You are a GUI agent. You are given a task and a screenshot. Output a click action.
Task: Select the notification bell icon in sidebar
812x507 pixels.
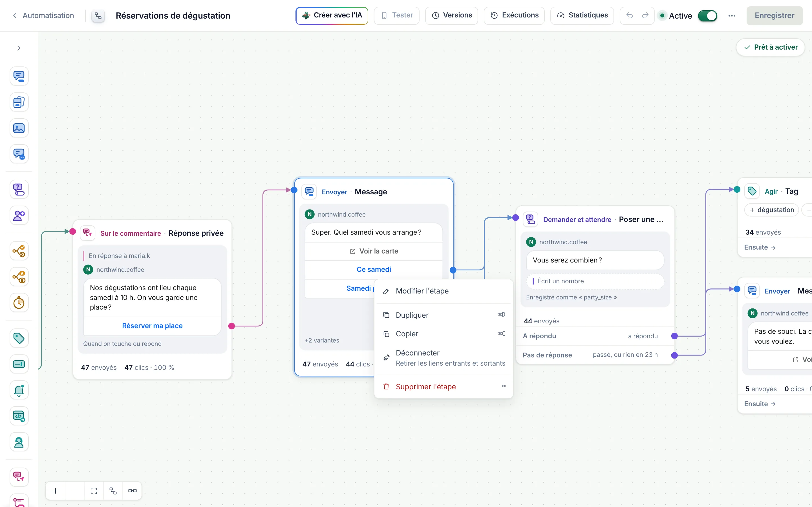(19, 390)
